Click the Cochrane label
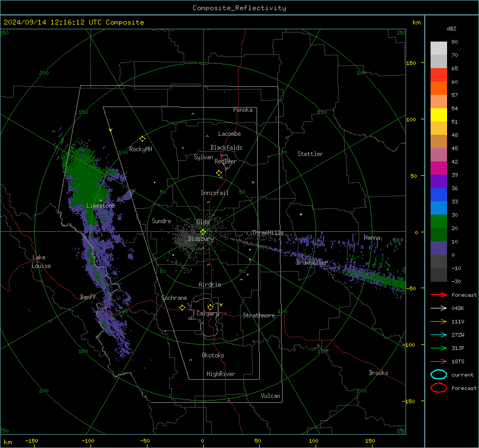The width and height of the screenshot is (479, 448). (x=174, y=298)
